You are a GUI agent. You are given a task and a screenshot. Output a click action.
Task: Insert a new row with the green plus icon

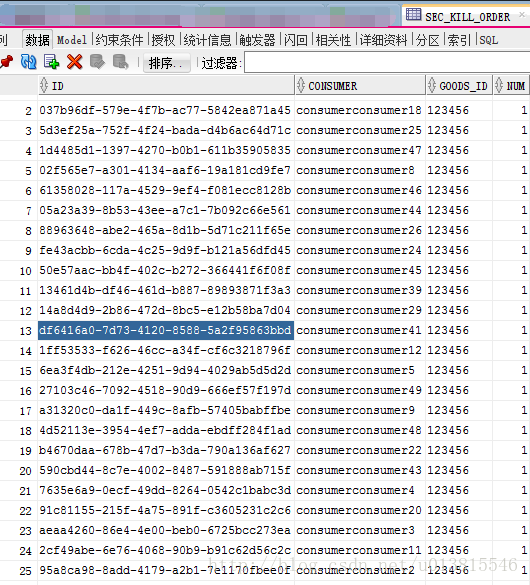(x=51, y=62)
